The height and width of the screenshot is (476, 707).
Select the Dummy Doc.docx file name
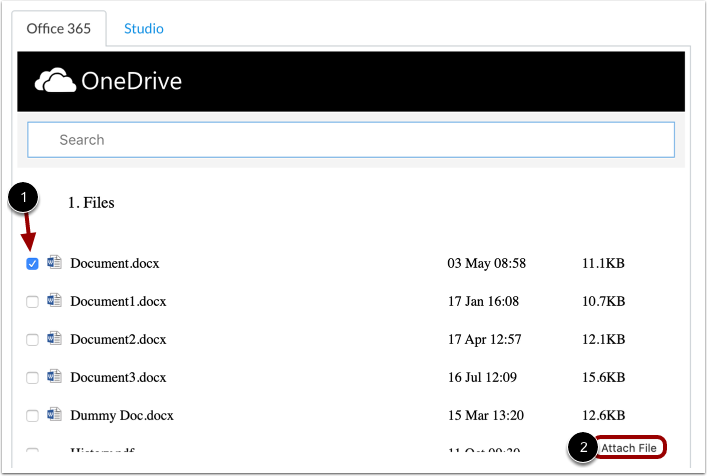(122, 415)
